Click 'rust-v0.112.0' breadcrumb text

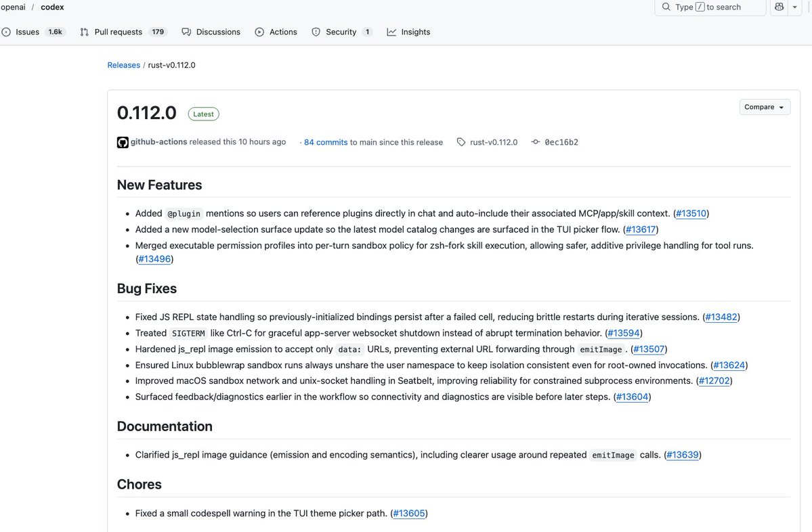click(x=171, y=65)
